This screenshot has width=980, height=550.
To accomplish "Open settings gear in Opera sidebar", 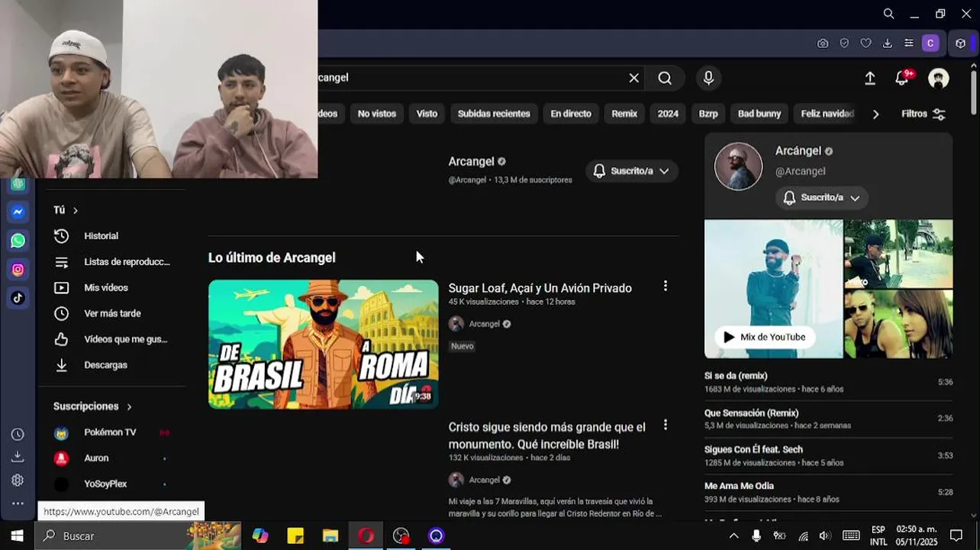I will click(18, 480).
